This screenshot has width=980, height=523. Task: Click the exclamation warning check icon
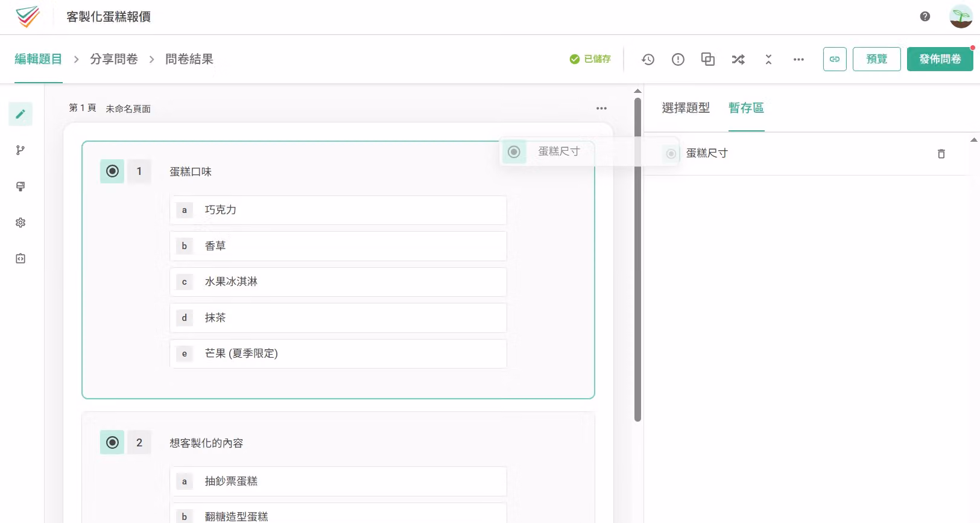(678, 59)
